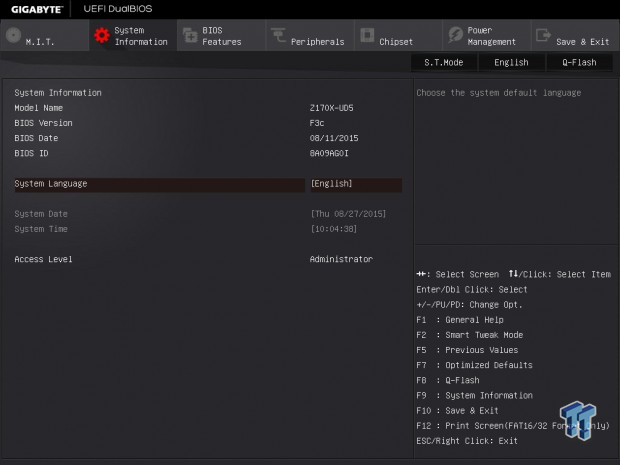The height and width of the screenshot is (465, 620).
Task: Edit the [Thu 08/27/2015] date value
Action: pos(348,214)
